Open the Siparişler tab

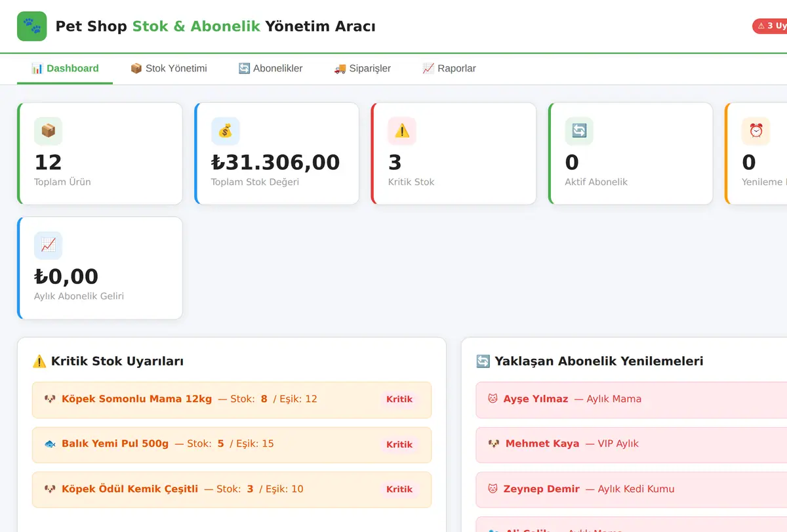(x=362, y=68)
